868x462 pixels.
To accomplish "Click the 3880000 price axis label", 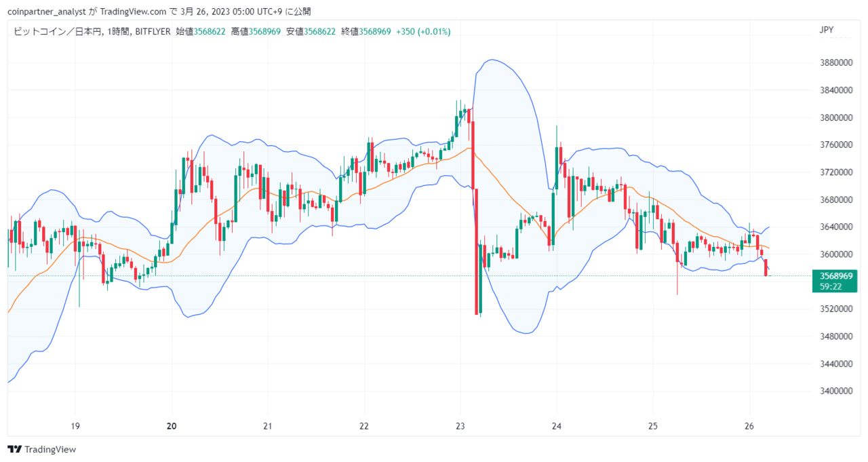I will pos(835,62).
